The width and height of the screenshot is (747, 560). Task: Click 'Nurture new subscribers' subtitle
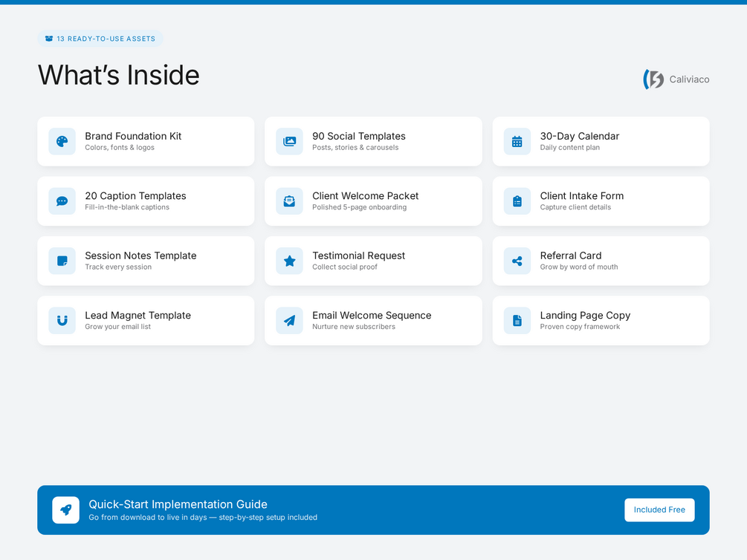(x=354, y=327)
